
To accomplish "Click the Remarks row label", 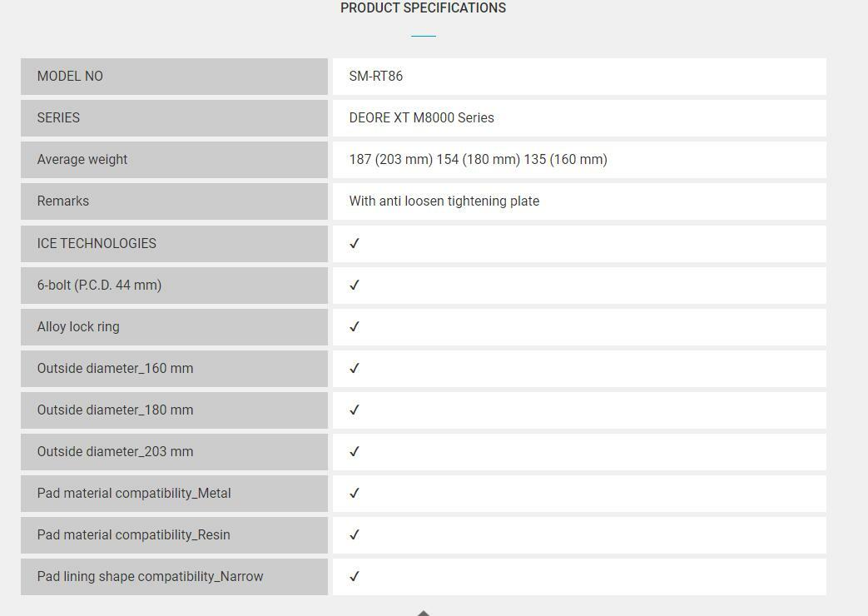I will (63, 201).
